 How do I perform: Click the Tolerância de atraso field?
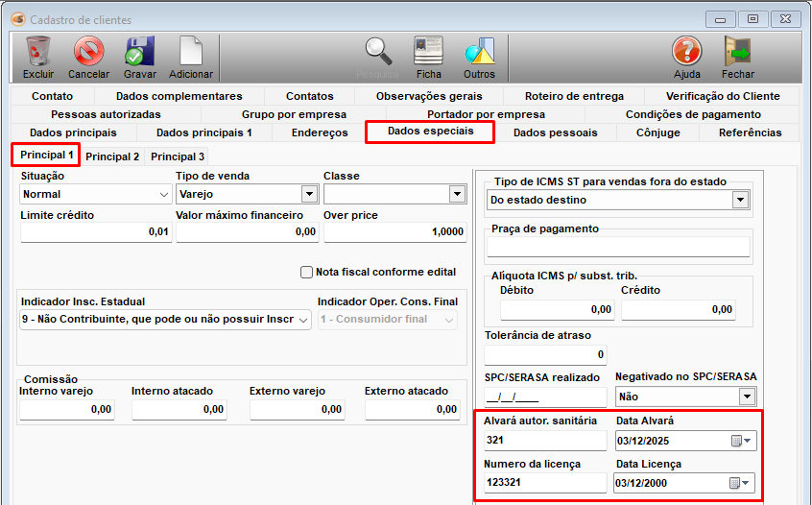pos(545,355)
